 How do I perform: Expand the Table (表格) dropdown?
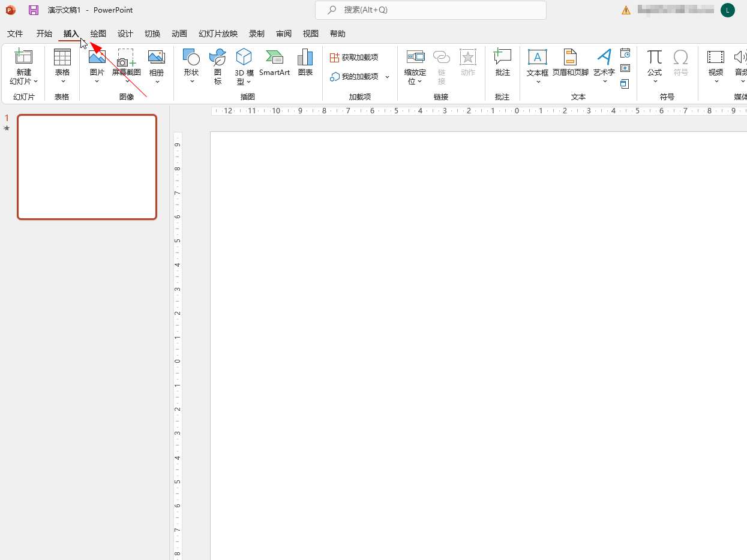tap(62, 81)
